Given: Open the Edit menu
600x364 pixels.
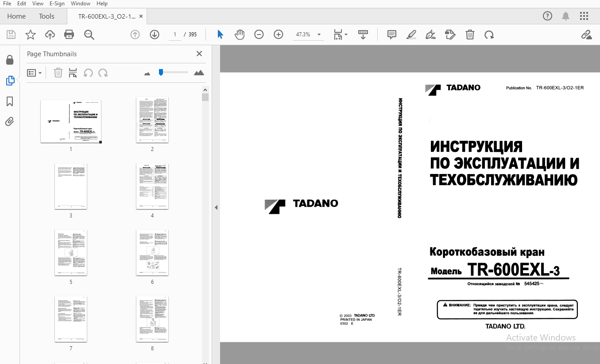Looking at the screenshot, I should pyautogui.click(x=22, y=4).
